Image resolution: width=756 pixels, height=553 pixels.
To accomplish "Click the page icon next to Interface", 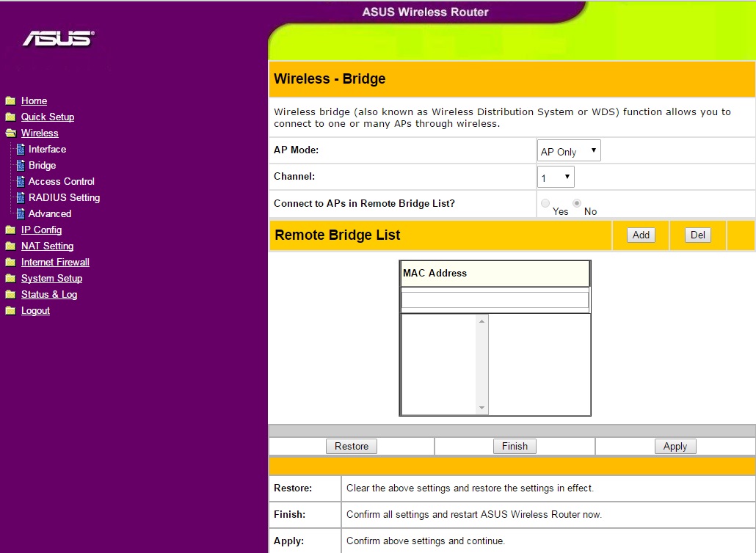I will coord(21,150).
